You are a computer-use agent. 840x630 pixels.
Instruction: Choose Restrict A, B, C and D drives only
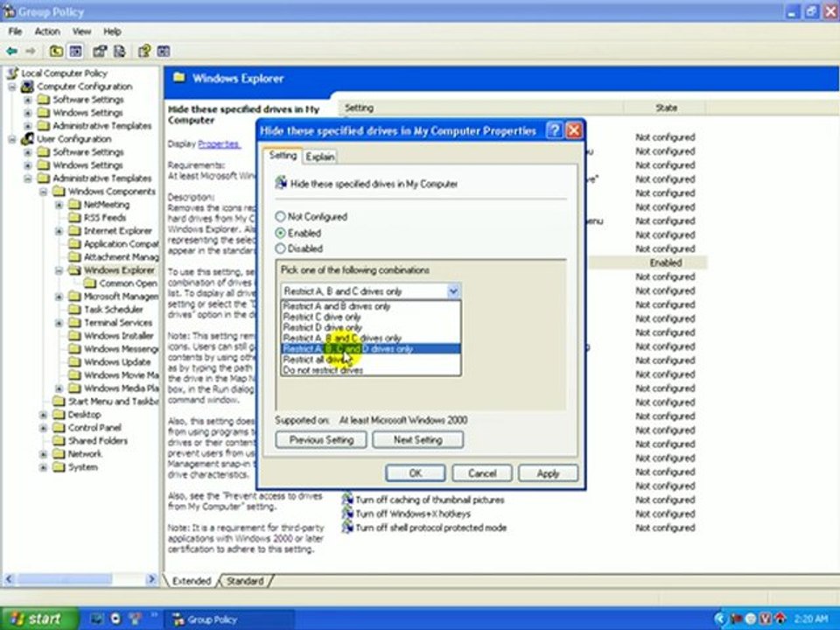(370, 349)
